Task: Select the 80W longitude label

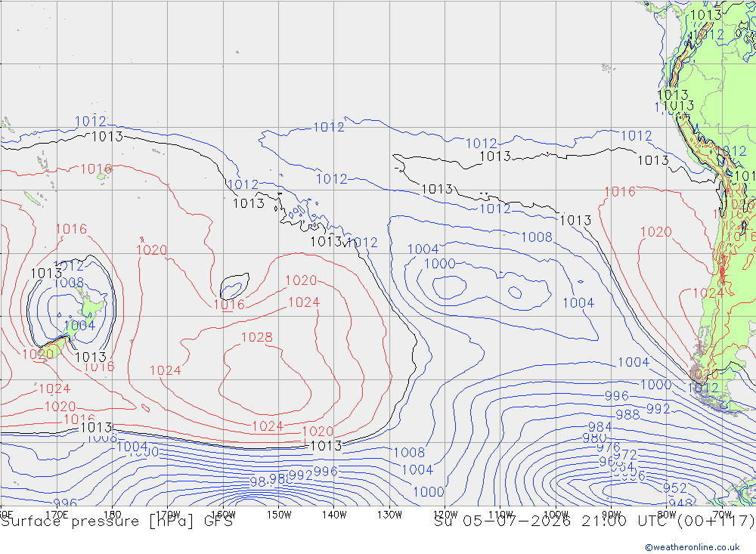Action: click(x=667, y=515)
